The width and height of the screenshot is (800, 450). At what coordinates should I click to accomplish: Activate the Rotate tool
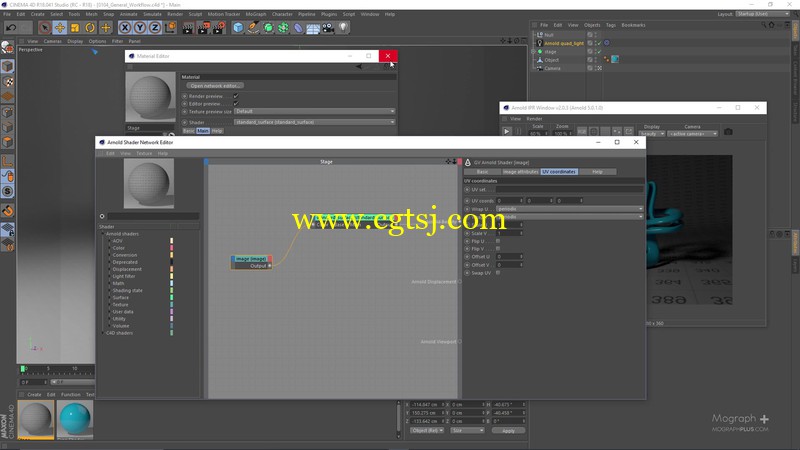click(90, 28)
